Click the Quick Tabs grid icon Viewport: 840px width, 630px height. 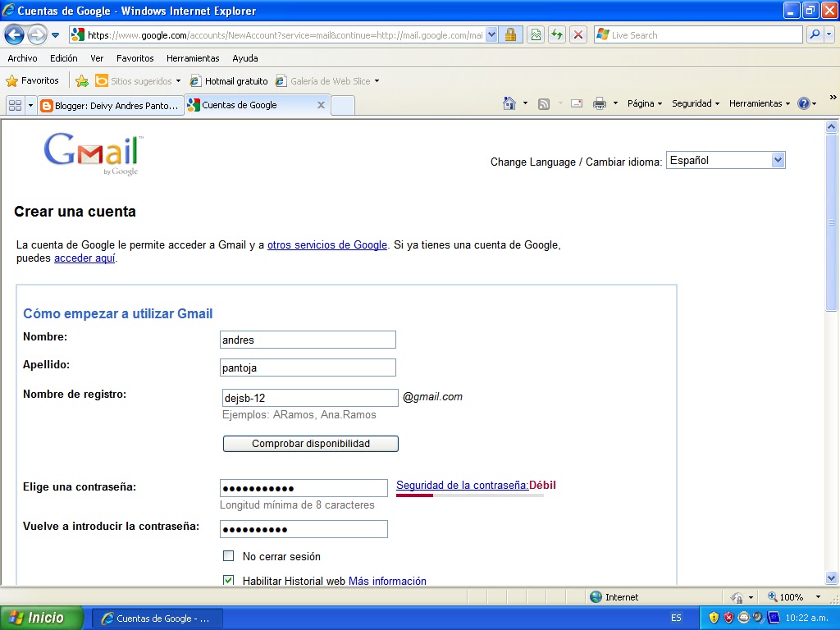coord(15,105)
